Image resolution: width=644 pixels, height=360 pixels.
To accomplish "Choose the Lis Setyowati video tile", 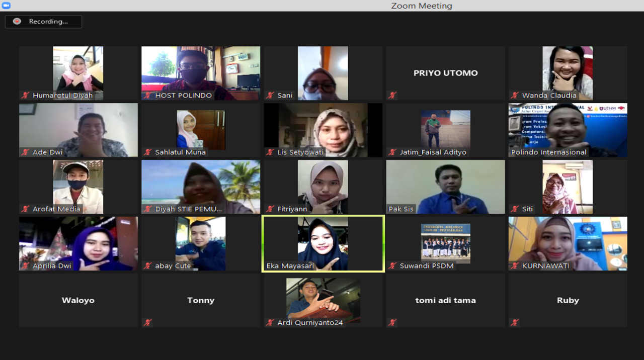I will click(323, 129).
